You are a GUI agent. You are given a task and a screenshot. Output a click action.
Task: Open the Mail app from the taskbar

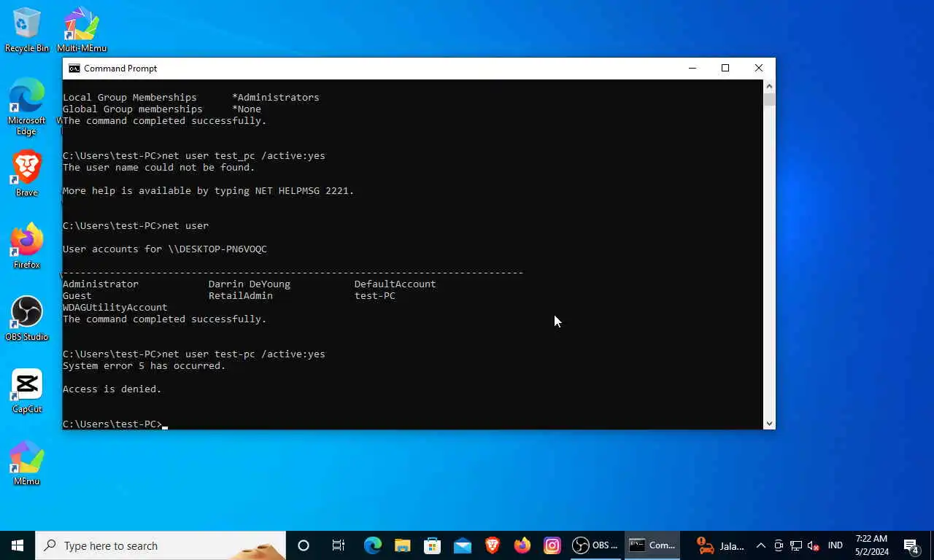tap(463, 545)
